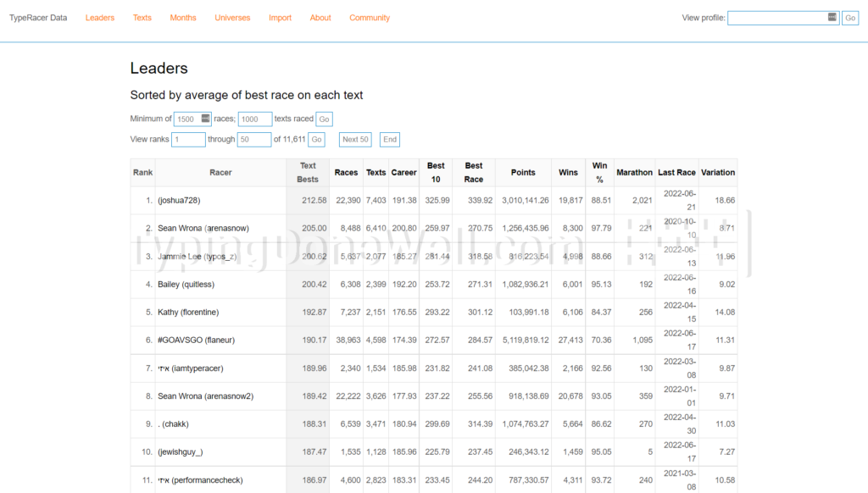
Task: Focus the texts raced field showing 1000
Action: pyautogui.click(x=254, y=119)
